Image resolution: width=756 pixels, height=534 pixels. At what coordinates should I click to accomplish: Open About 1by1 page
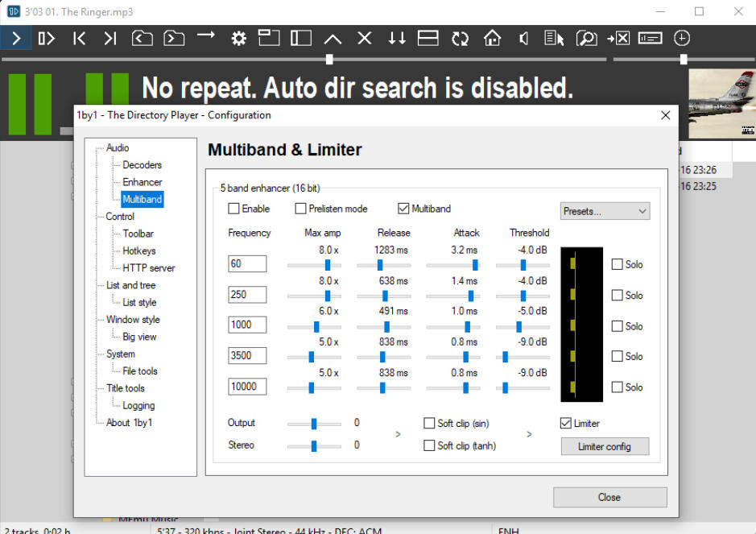click(x=129, y=423)
